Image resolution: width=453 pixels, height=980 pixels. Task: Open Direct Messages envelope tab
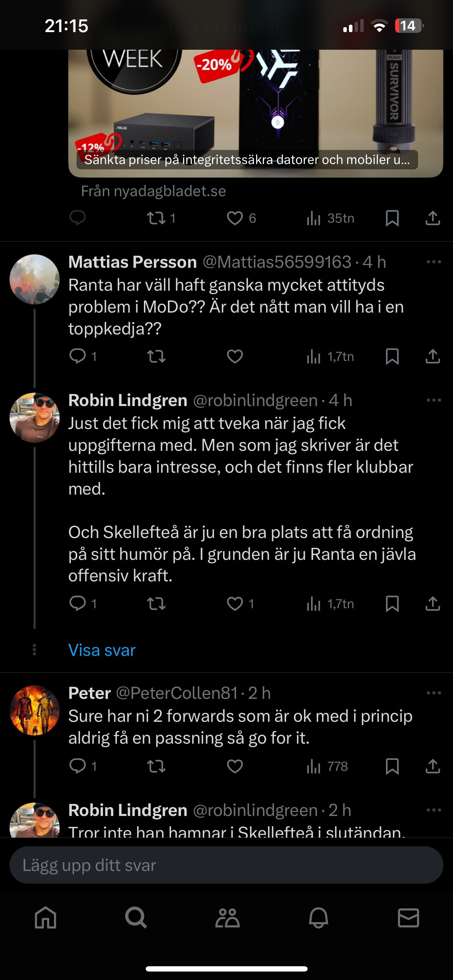409,918
